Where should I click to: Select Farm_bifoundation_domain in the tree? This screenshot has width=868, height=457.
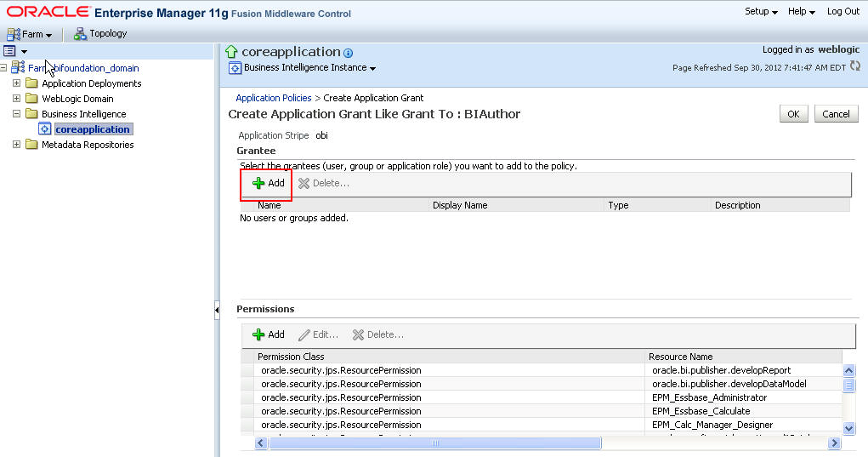point(83,68)
